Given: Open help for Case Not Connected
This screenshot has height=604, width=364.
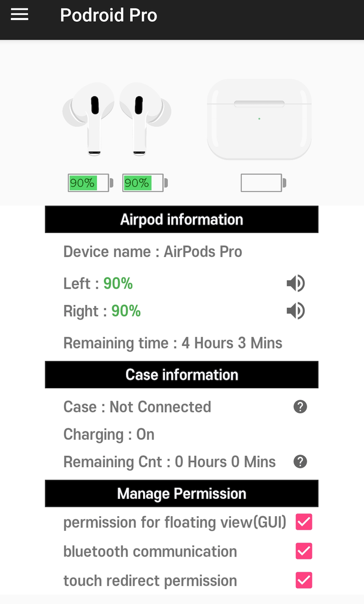Looking at the screenshot, I should [x=300, y=407].
